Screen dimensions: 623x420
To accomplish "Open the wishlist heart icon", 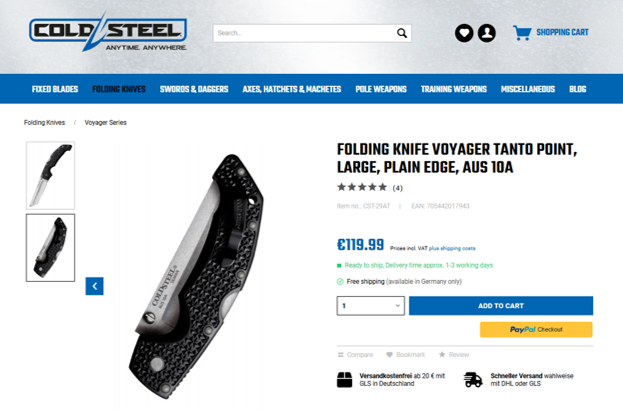I will (464, 33).
